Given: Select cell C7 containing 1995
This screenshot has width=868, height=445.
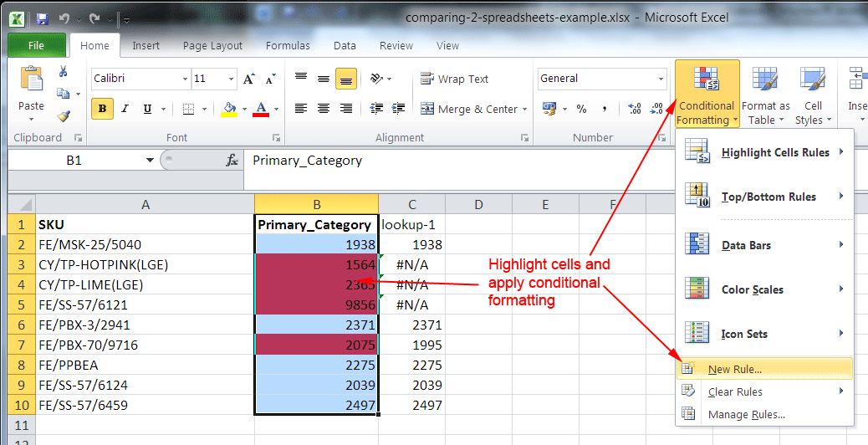Looking at the screenshot, I should coord(411,345).
